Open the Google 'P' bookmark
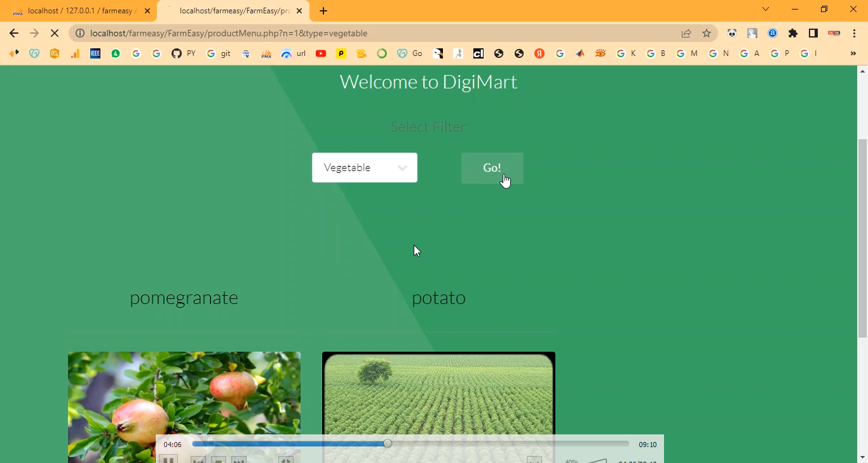The image size is (868, 463). (x=780, y=53)
